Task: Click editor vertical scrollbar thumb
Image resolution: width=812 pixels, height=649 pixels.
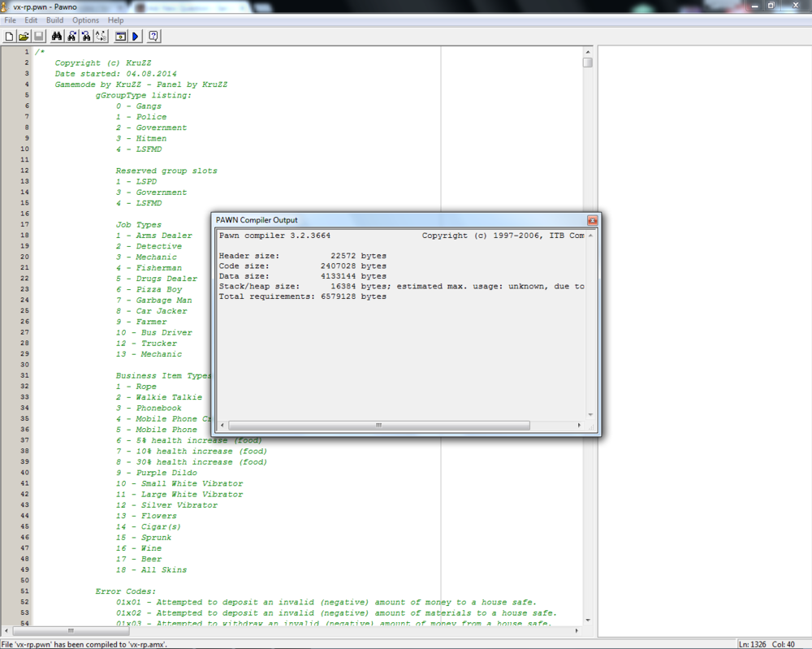Action: (x=588, y=63)
